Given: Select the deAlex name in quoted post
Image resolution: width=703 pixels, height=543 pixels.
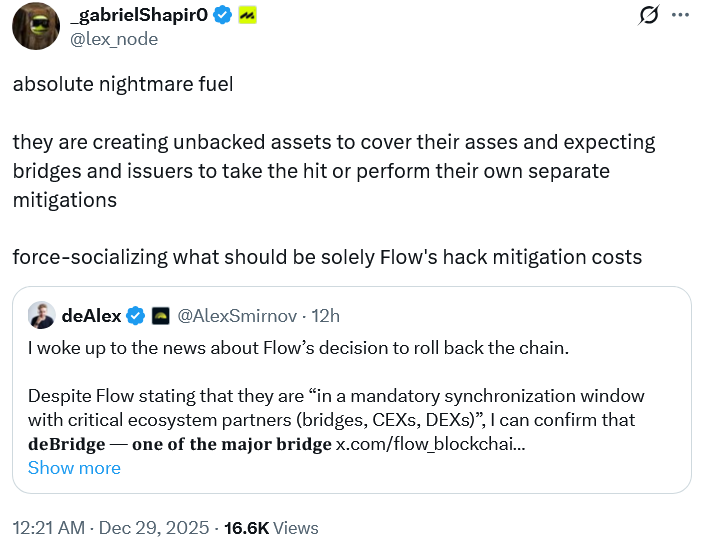Looking at the screenshot, I should tap(92, 316).
